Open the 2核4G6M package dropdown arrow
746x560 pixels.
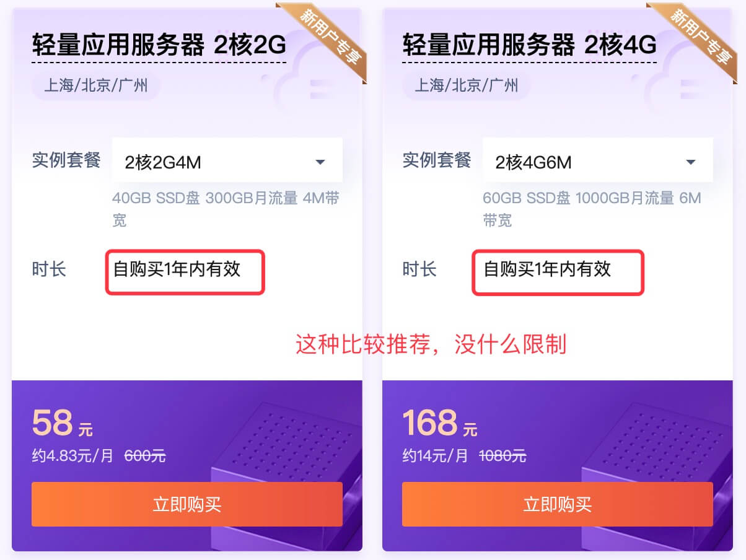691,162
